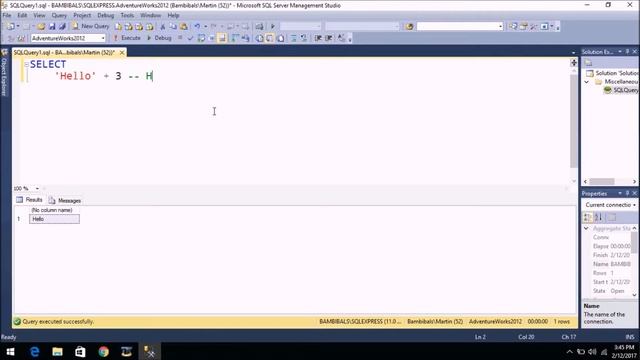Open the 100 % zoom dropdown
The height and width of the screenshot is (360, 640).
[x=37, y=188]
